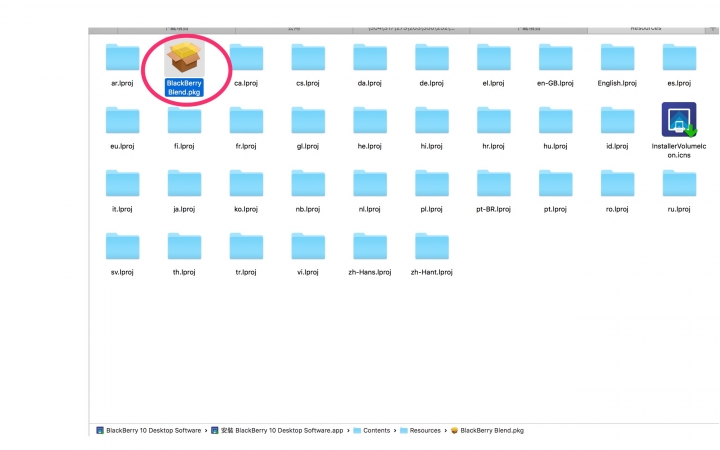The height and width of the screenshot is (450, 720).
Task: Select the vi.lproj folder
Action: click(308, 246)
